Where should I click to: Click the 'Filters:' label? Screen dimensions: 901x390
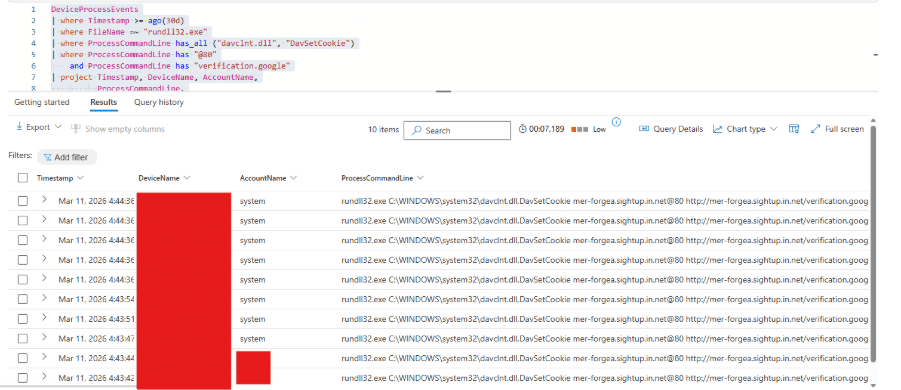pos(20,155)
